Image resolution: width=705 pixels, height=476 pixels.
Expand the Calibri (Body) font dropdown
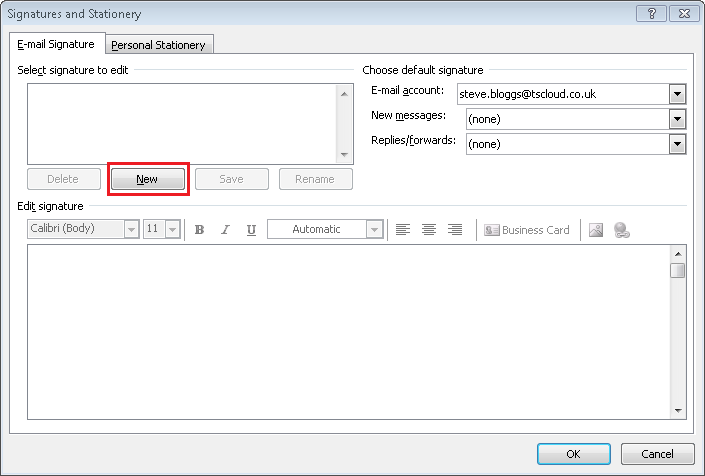tap(131, 229)
